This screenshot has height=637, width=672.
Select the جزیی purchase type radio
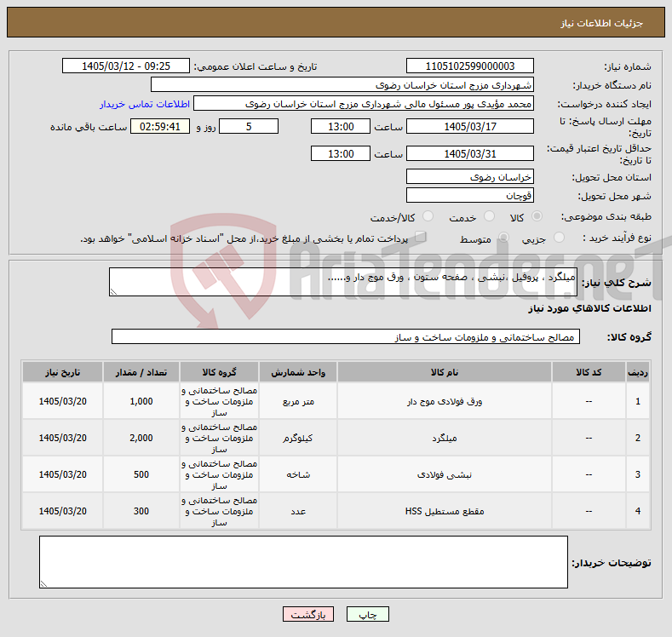click(x=559, y=238)
